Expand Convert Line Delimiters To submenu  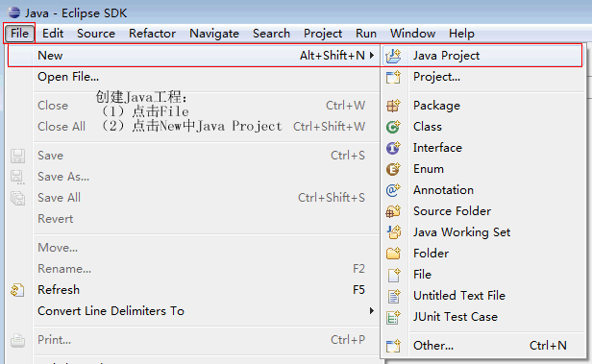coord(372,311)
